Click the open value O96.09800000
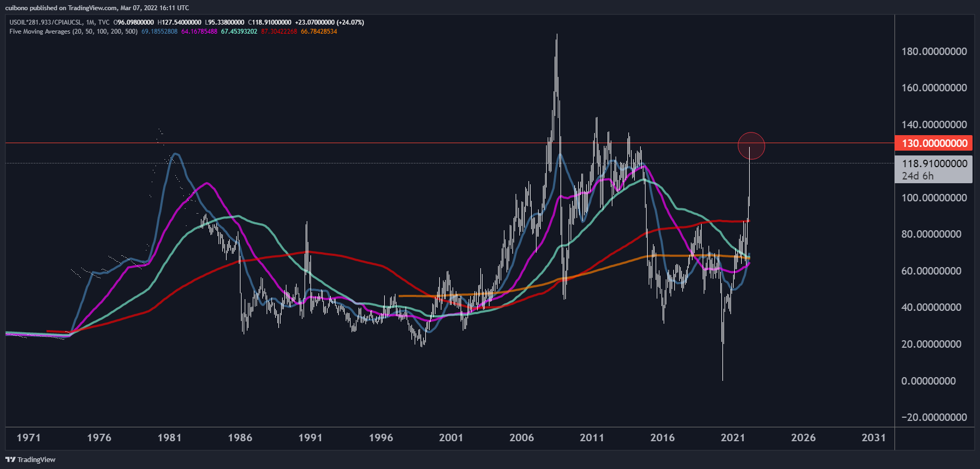Viewport: 980px width, 469px height. click(134, 22)
